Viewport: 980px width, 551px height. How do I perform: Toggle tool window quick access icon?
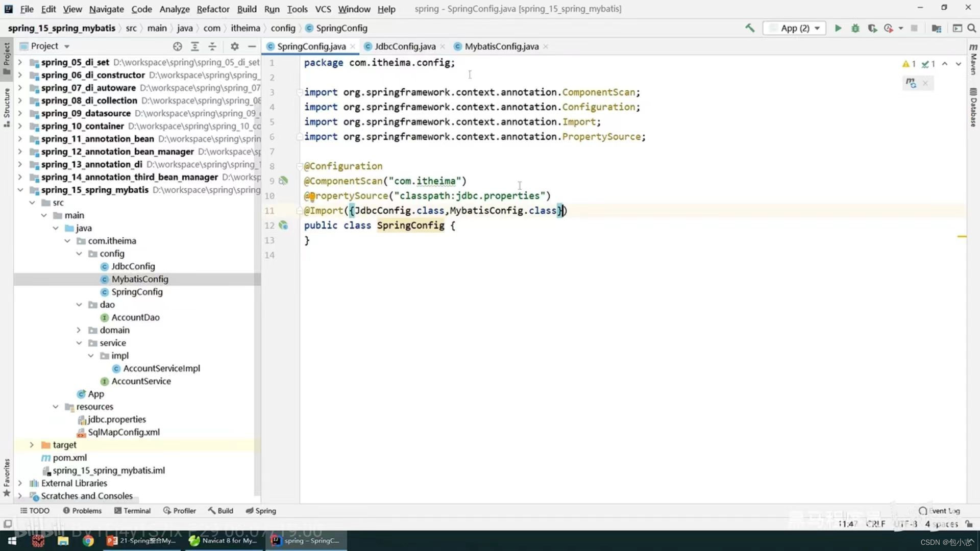pos(8,524)
